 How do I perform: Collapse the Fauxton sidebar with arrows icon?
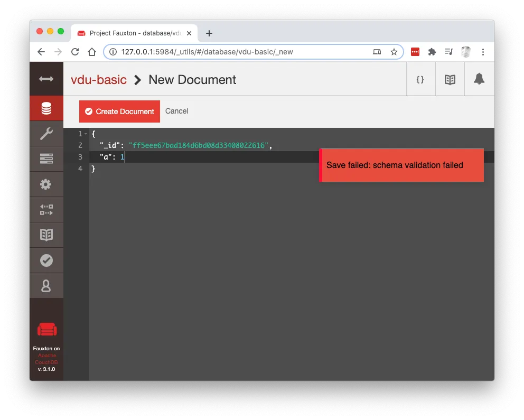[x=46, y=79]
